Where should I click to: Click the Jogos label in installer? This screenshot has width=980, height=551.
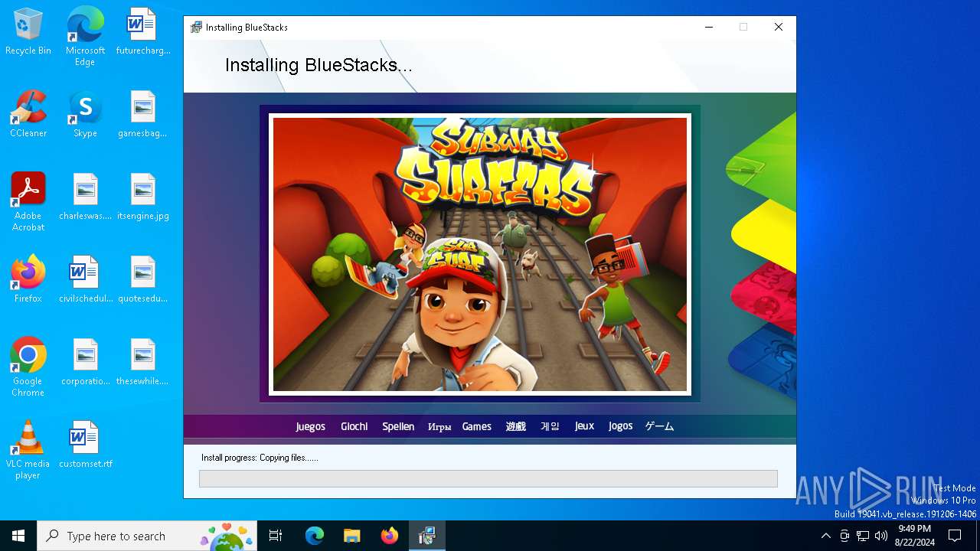(x=621, y=426)
